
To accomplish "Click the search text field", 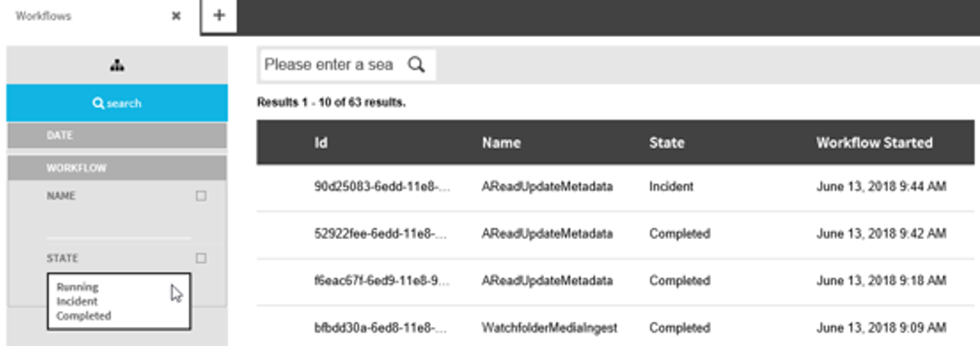I will (331, 65).
